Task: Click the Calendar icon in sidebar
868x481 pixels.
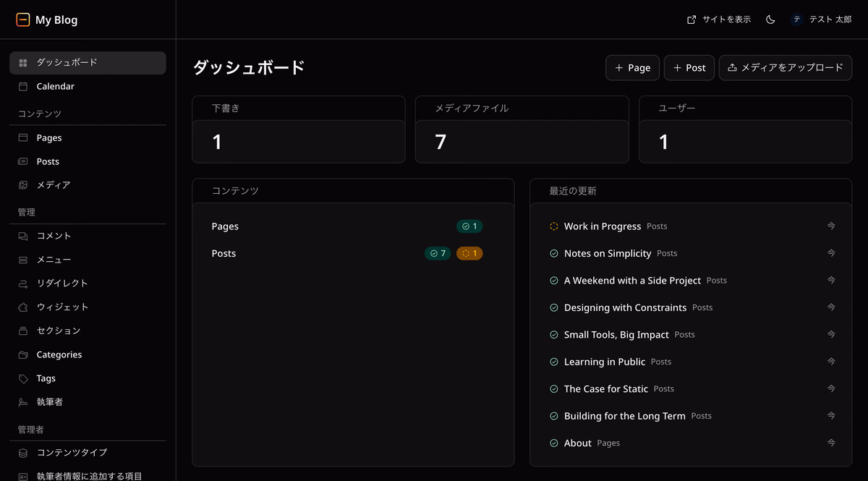Action: click(23, 87)
